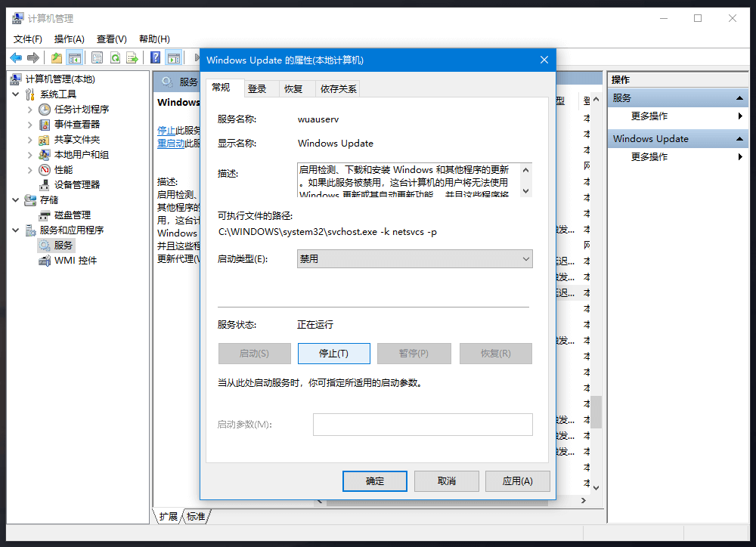Viewport: 756px width, 547px height.
Task: Click the 计算机管理 title bar app icon
Action: tap(17, 18)
